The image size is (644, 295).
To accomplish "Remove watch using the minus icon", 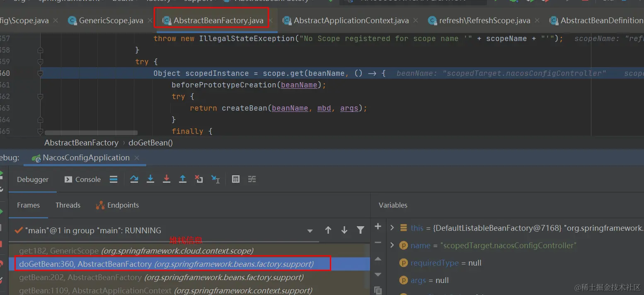I will 378,242.
